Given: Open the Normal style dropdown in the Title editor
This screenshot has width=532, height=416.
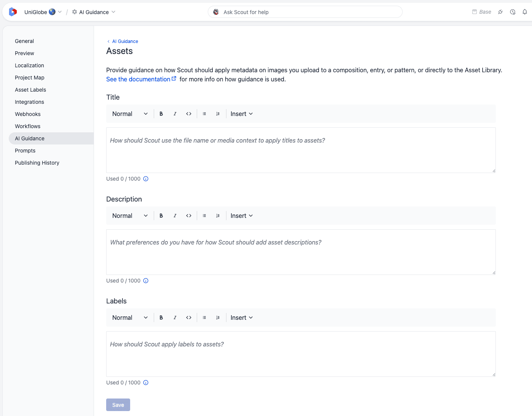Looking at the screenshot, I should [x=129, y=113].
